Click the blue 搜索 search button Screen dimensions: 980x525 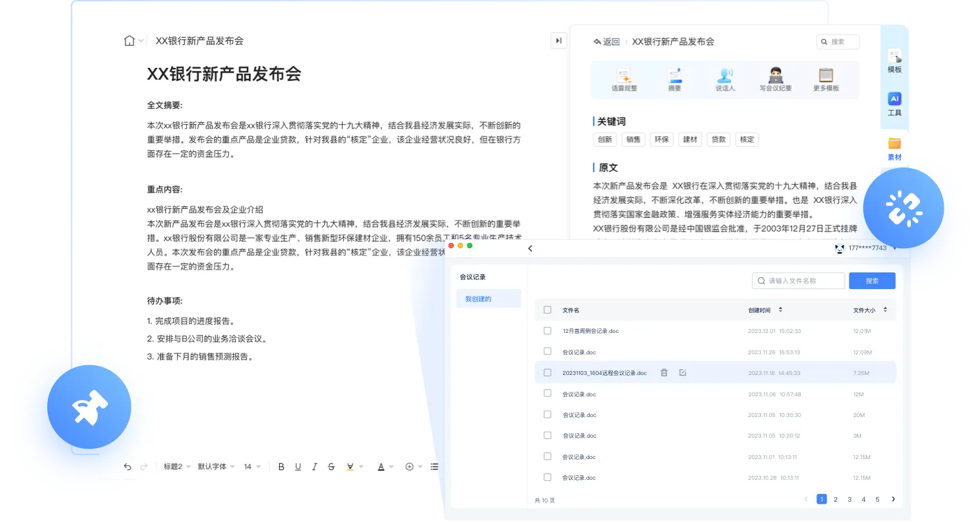pos(872,280)
